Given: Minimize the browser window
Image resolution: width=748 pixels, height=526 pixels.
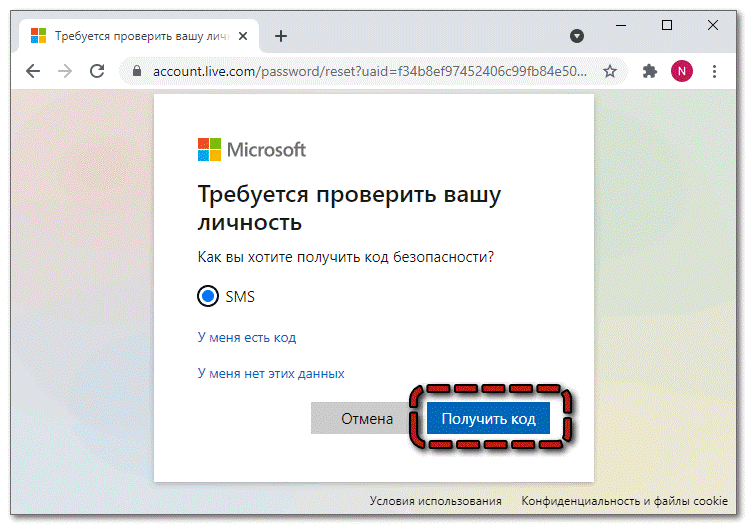Looking at the screenshot, I should (621, 25).
